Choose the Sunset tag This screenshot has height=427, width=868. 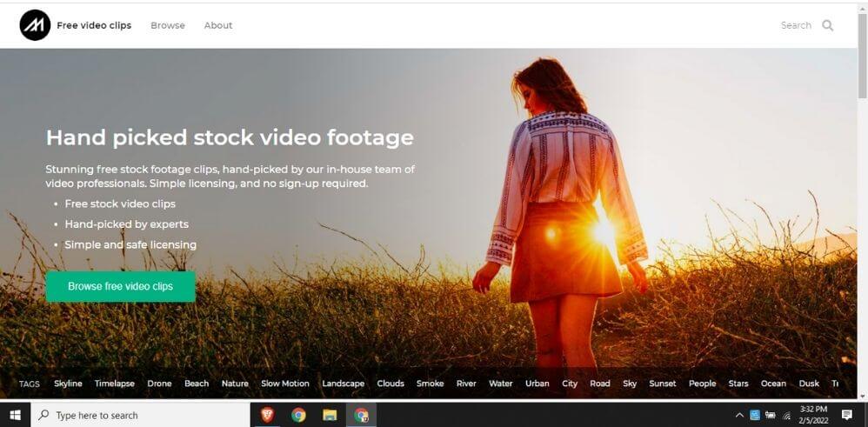coord(663,384)
